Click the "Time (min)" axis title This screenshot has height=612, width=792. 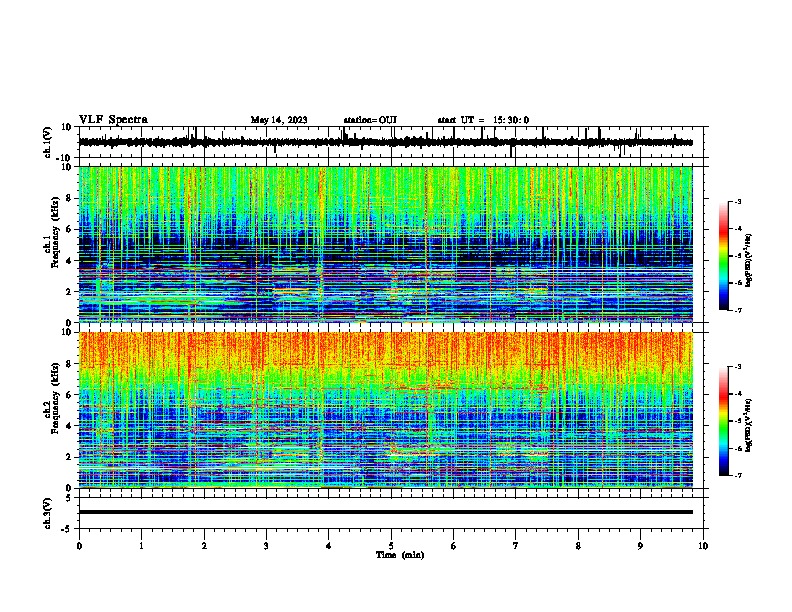click(400, 555)
